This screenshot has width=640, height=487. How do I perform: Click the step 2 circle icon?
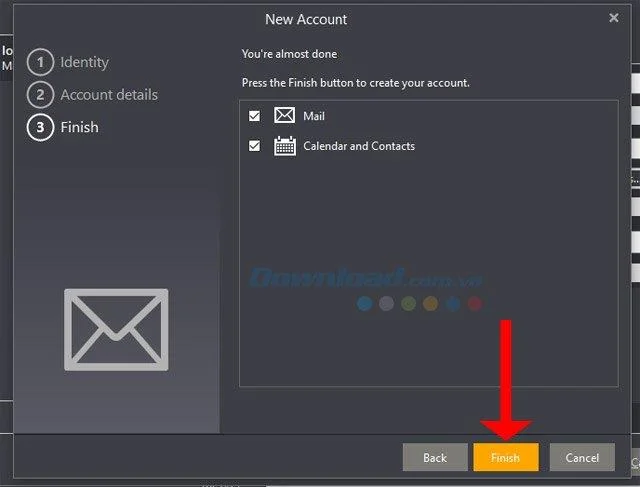coord(40,95)
